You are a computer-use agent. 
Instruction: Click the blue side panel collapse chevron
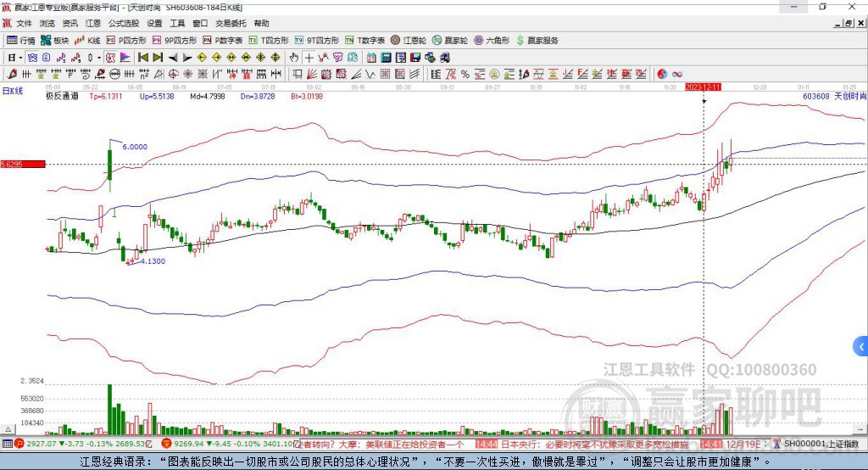coord(861,347)
